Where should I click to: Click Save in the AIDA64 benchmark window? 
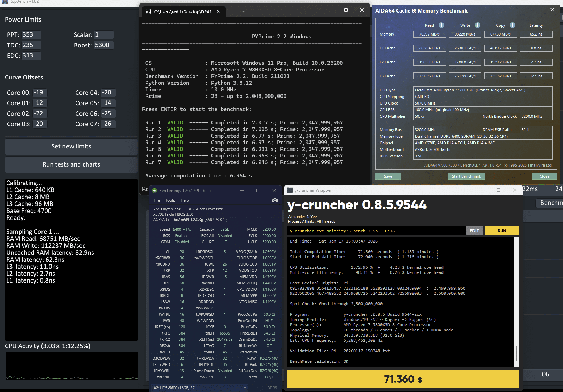[x=388, y=177]
